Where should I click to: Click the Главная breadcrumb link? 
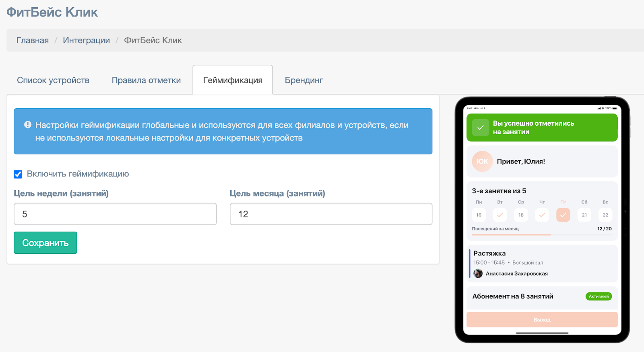pos(33,40)
